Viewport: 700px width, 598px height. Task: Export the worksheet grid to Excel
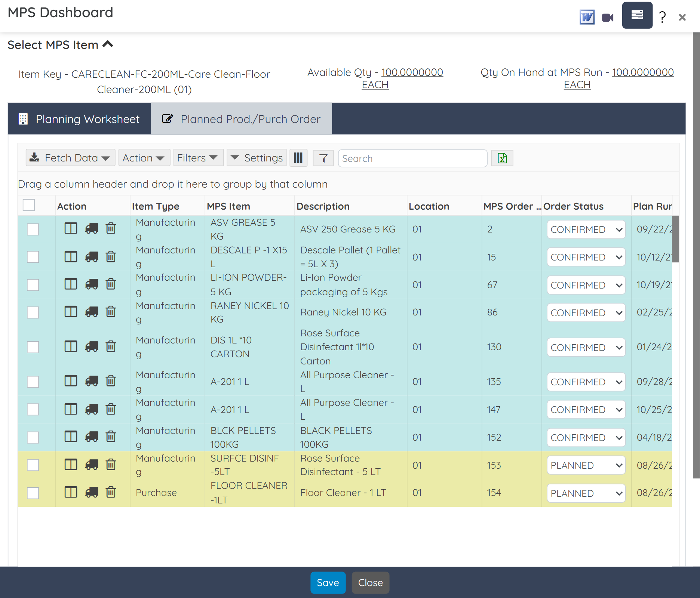[x=501, y=158]
